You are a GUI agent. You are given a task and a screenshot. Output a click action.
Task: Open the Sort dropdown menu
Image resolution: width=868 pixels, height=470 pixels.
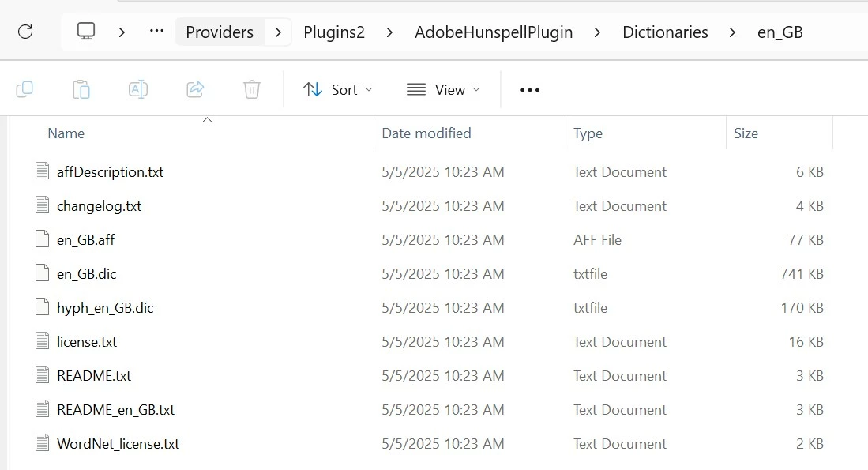point(338,89)
